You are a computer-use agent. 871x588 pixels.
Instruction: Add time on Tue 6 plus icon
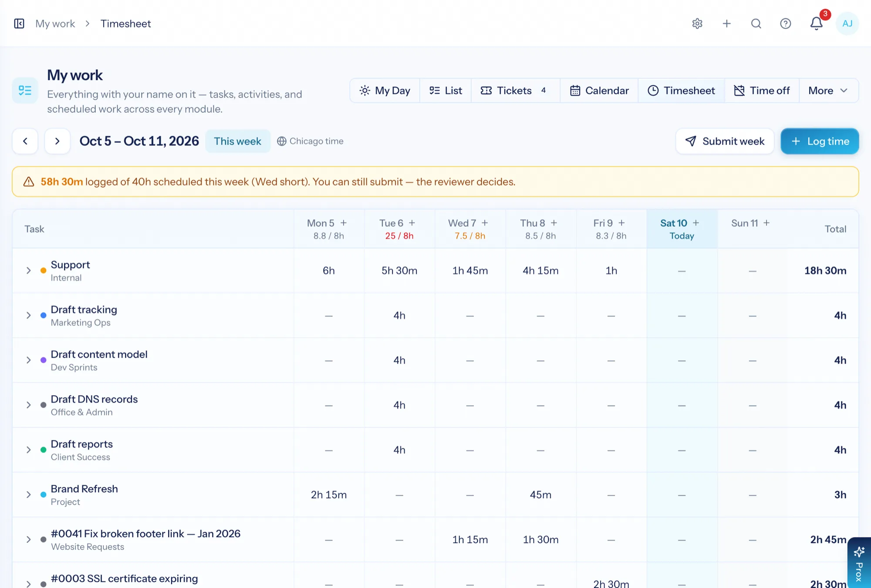412,223
